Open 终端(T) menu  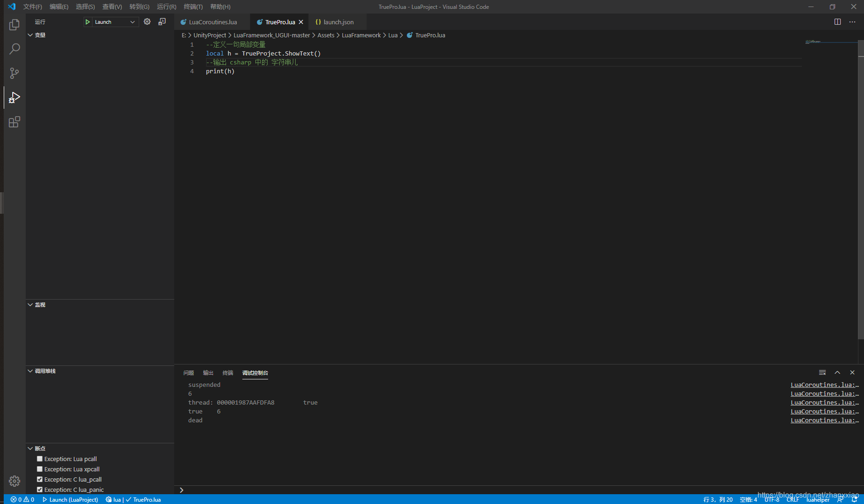coord(193,7)
